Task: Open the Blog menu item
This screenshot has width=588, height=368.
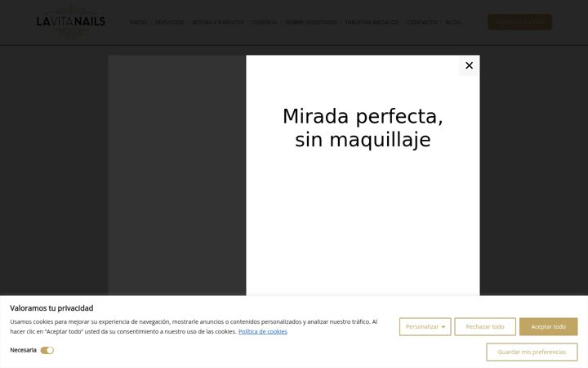Action: click(x=453, y=23)
